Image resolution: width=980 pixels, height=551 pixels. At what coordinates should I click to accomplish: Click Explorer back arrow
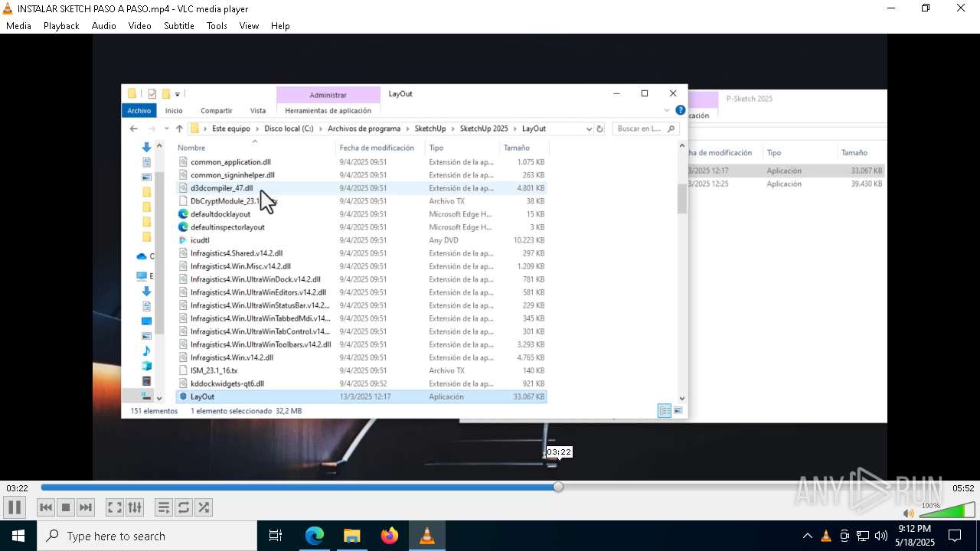tap(134, 129)
